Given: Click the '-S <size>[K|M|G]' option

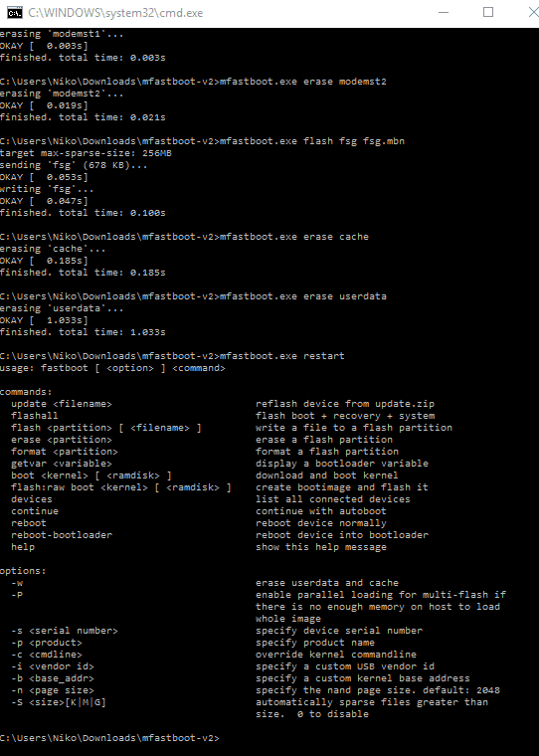Looking at the screenshot, I should [x=59, y=702].
